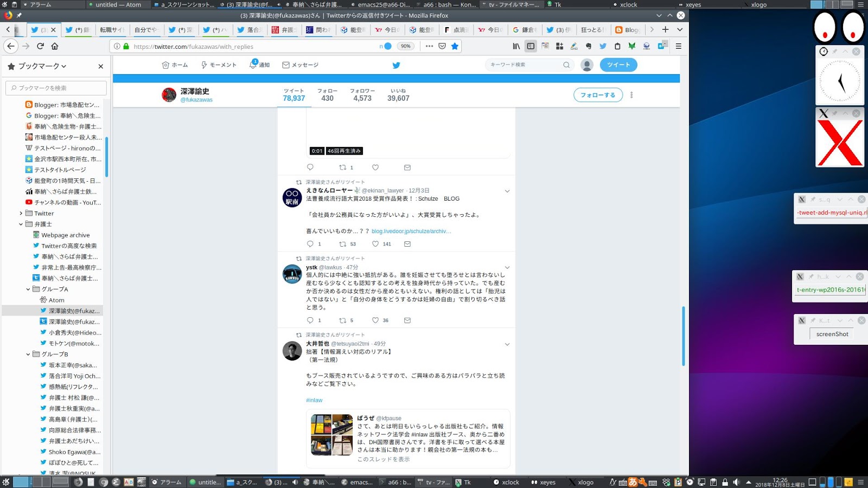Image resolution: width=868 pixels, height=488 pixels.
Task: Open tweet menu chevron for えきなんローヤー
Action: click(507, 191)
